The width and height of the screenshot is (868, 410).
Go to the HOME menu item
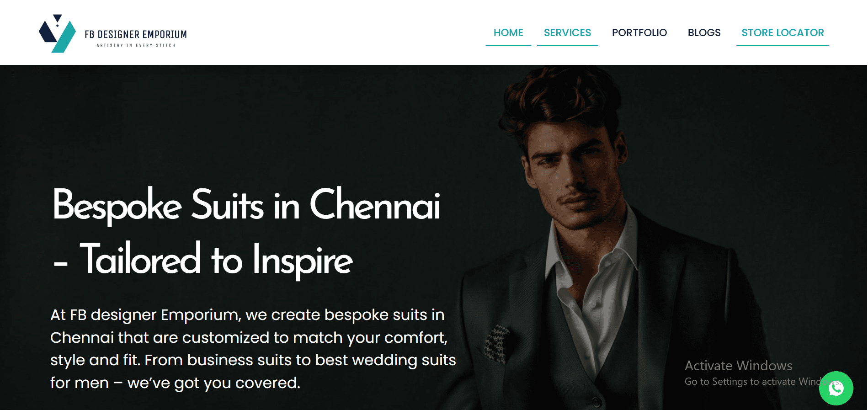pyautogui.click(x=508, y=33)
